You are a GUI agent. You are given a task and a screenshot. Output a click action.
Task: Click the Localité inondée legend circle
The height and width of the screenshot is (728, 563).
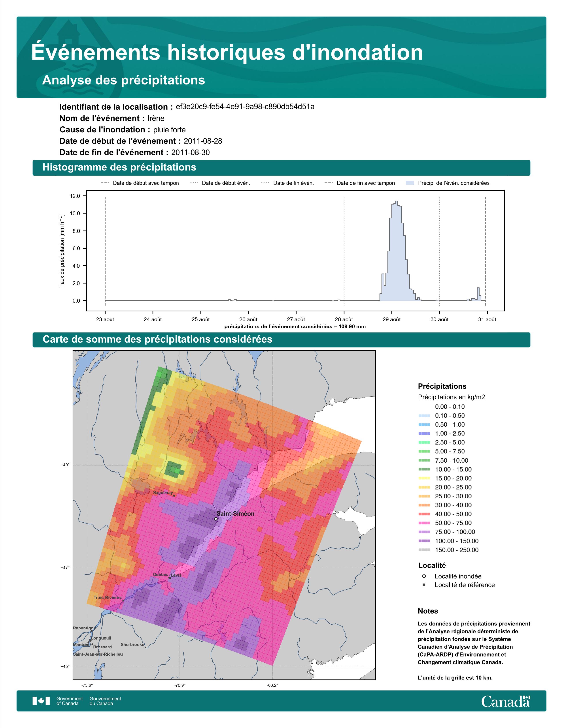click(x=424, y=576)
